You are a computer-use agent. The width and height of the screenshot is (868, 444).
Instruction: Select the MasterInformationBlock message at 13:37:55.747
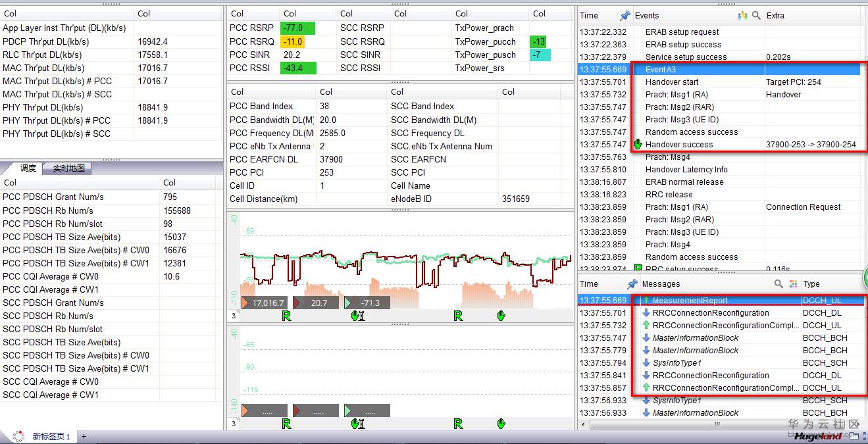tap(721, 338)
